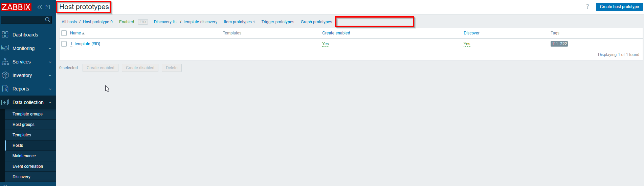The height and width of the screenshot is (186, 644).
Task: Collapse the sidebar with double-chevron icon
Action: point(40,7)
